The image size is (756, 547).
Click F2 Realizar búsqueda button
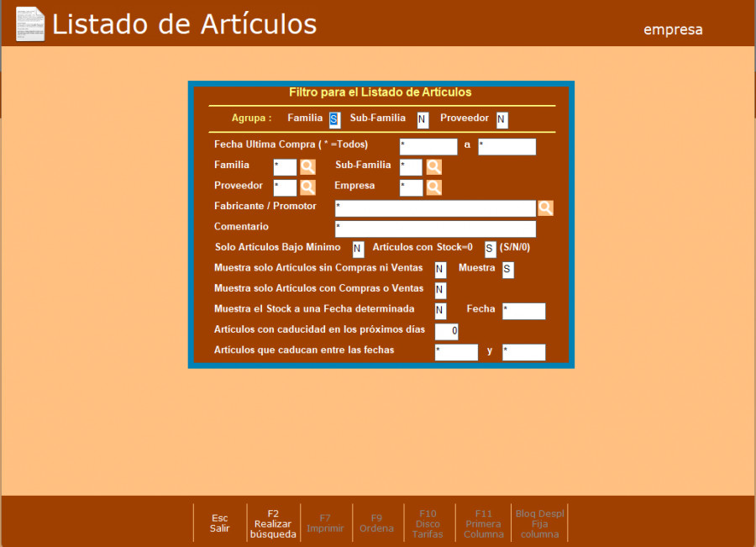click(x=273, y=523)
